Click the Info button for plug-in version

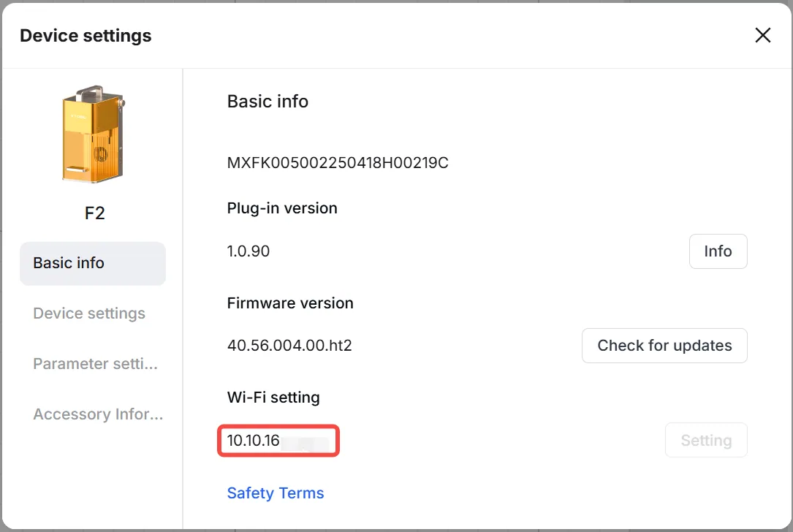point(718,251)
